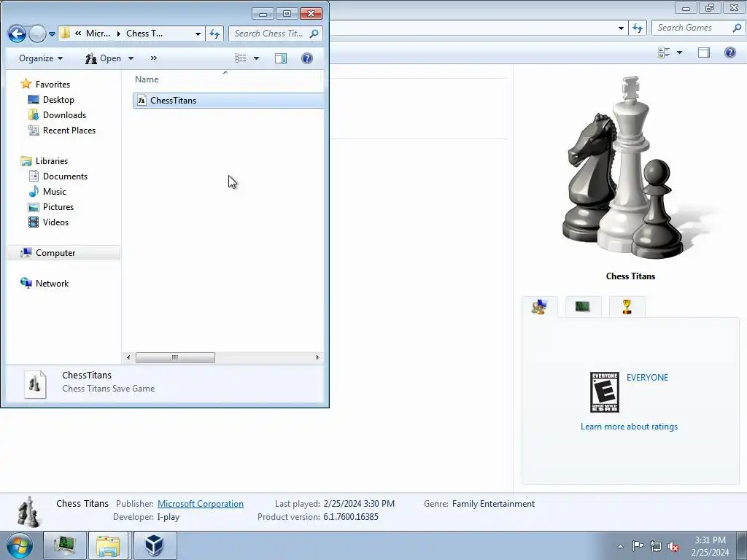
Task: Go back in Chess Titans explorer window
Action: (17, 34)
